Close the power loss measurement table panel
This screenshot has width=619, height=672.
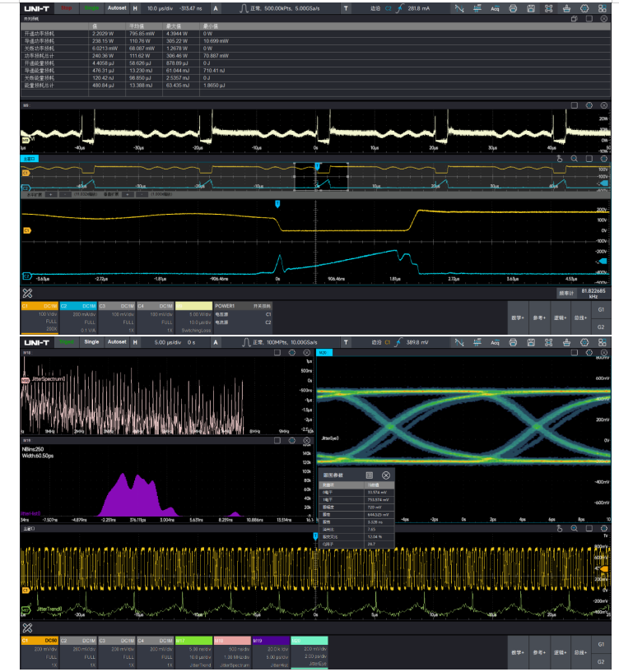point(605,18)
